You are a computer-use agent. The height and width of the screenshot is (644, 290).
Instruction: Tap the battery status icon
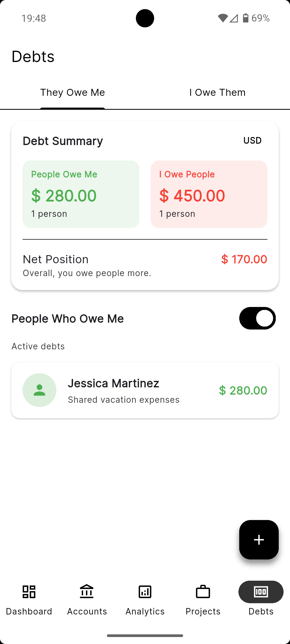point(246,18)
